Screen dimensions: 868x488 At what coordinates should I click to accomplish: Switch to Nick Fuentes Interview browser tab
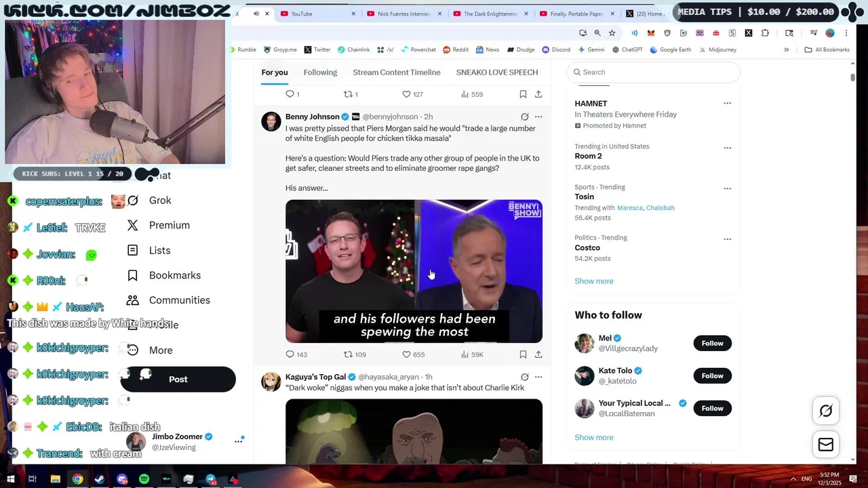pos(405,14)
